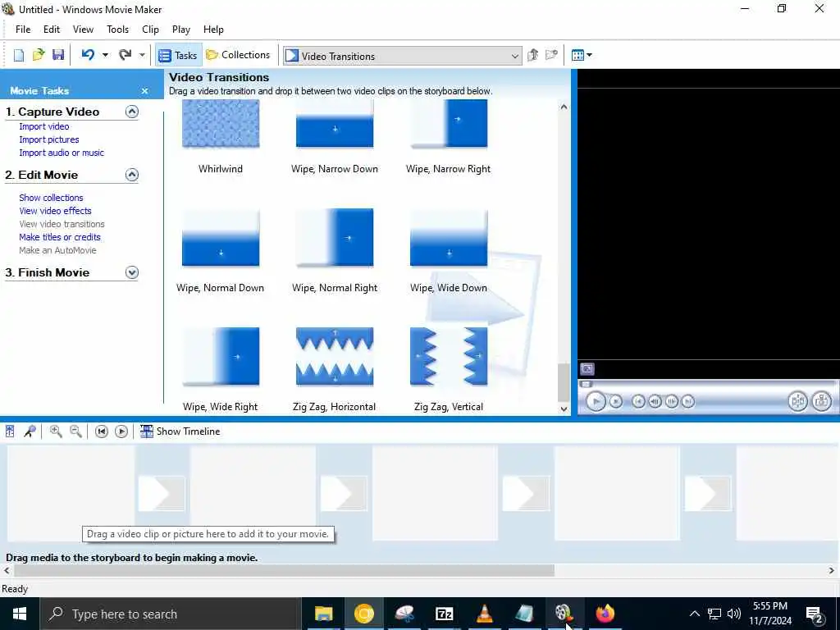Open the Edit menu
This screenshot has height=630, width=840.
[52, 30]
